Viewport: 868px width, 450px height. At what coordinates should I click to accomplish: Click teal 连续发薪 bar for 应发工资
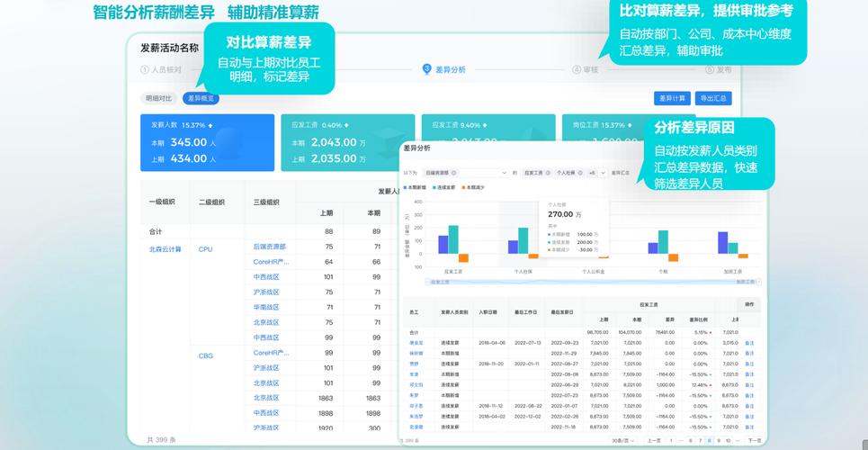pos(453,239)
